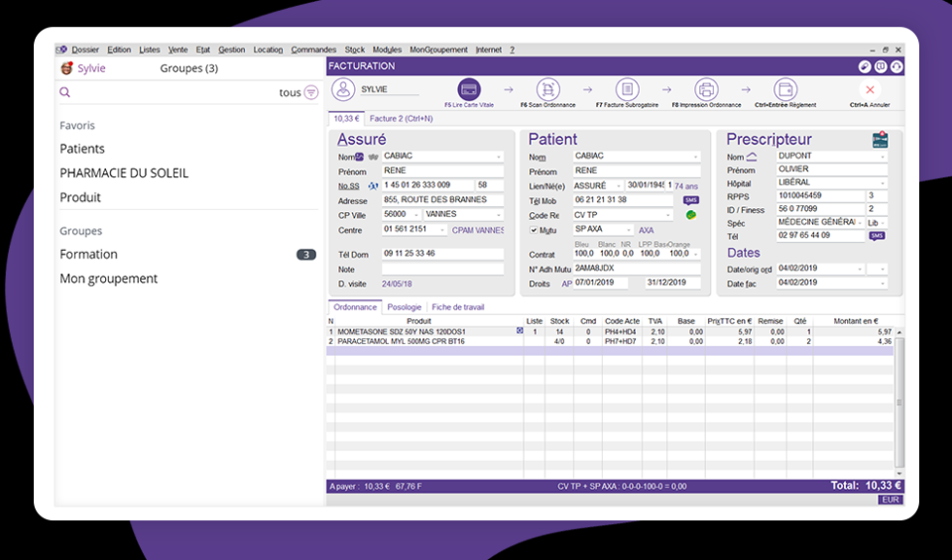Click the Impression Ordonnance printer icon
952x560 pixels.
pyautogui.click(x=705, y=89)
